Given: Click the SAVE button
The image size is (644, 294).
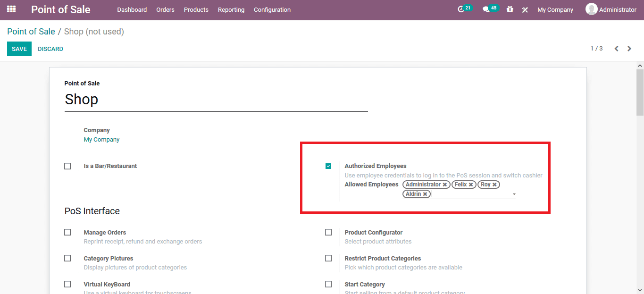Looking at the screenshot, I should coord(19,49).
